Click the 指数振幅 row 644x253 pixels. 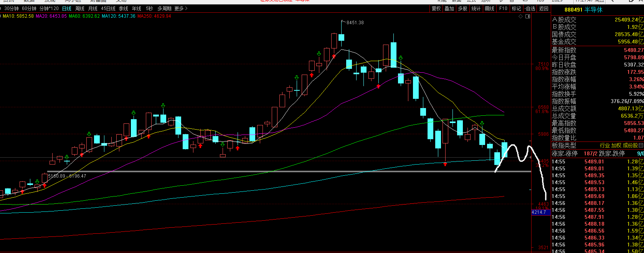click(598, 101)
